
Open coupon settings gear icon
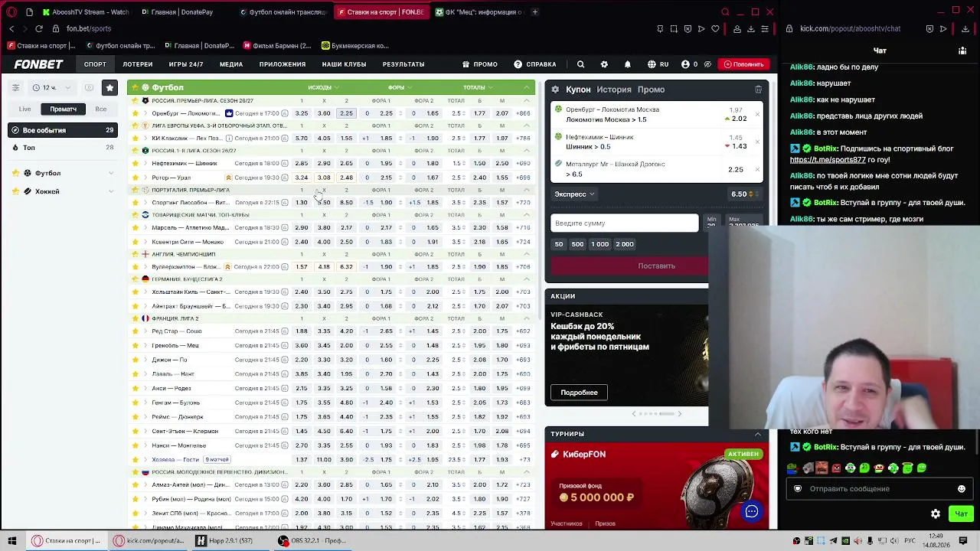point(555,90)
